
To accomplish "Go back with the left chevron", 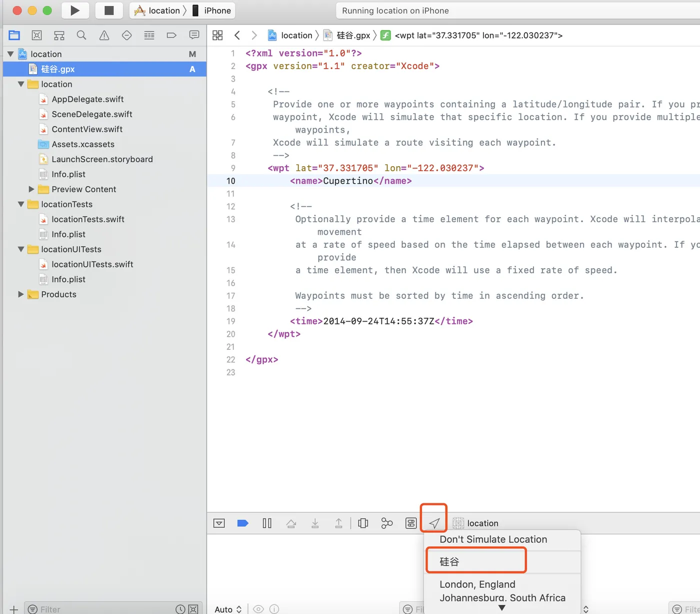I will click(237, 35).
